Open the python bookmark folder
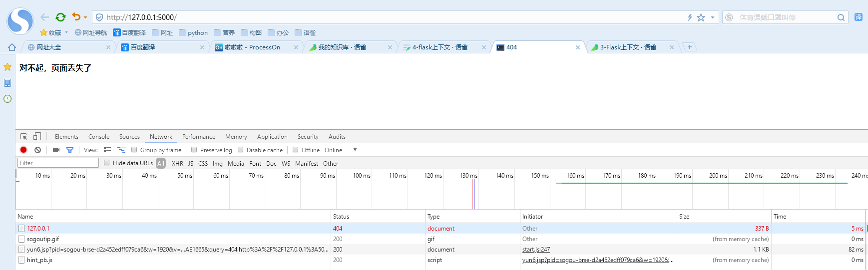Screen dimensions: 868x270 click(x=193, y=32)
